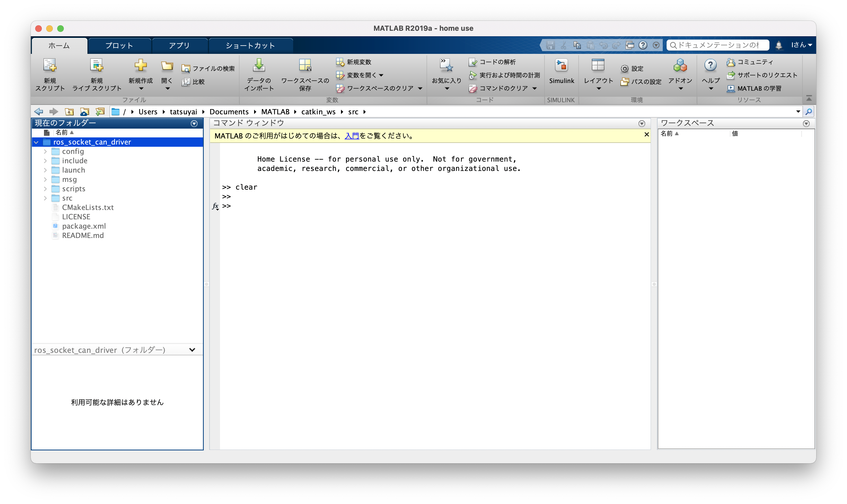Click the 入門 getting started link
Screen dimensions: 847x504
pyautogui.click(x=352, y=136)
